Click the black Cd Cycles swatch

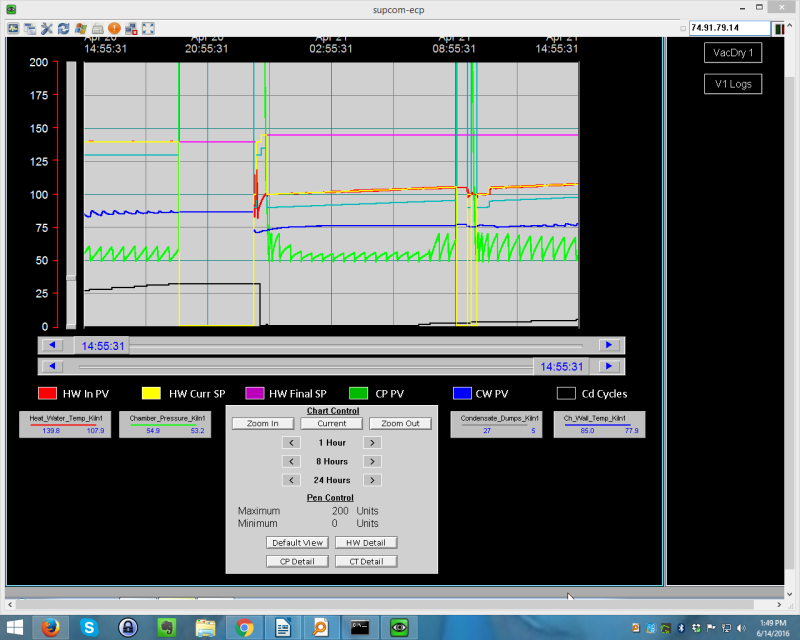[566, 393]
